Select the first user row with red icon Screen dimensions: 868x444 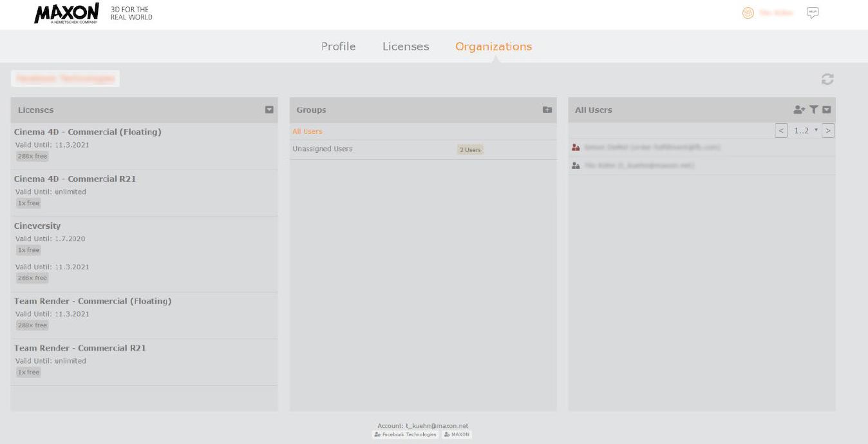pyautogui.click(x=702, y=148)
